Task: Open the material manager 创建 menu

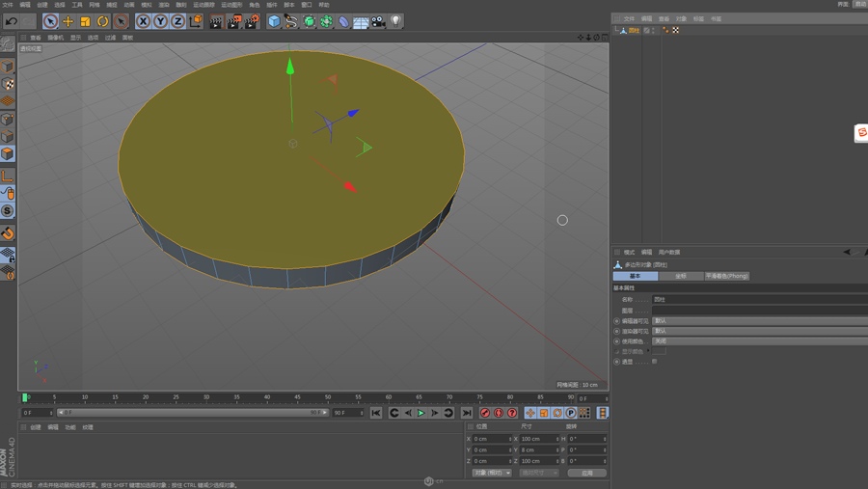Action: (36, 427)
